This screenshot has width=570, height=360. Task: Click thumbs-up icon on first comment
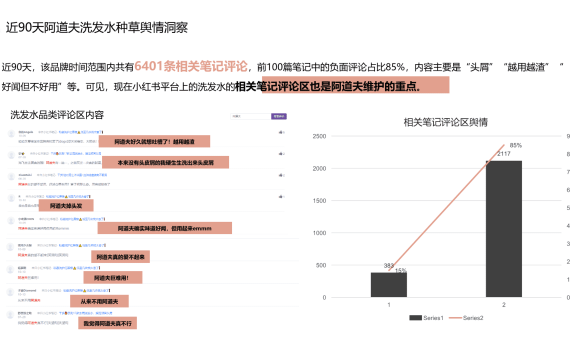(281, 132)
